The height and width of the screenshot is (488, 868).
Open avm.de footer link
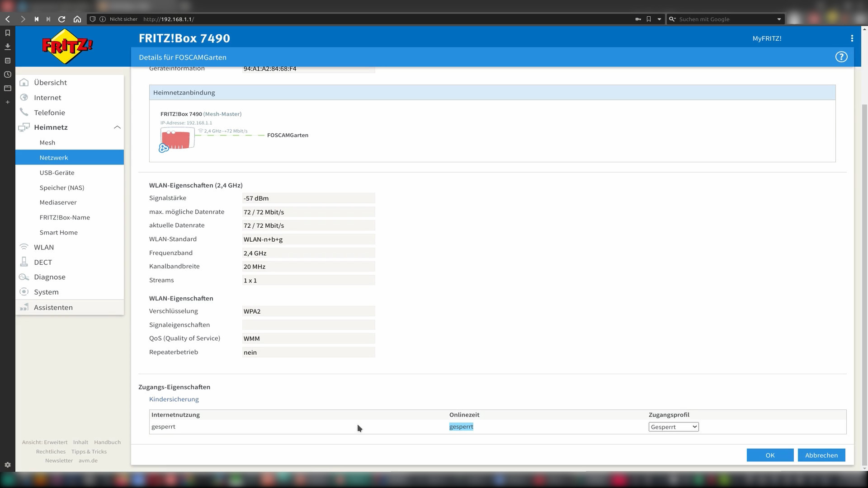coord(88,460)
